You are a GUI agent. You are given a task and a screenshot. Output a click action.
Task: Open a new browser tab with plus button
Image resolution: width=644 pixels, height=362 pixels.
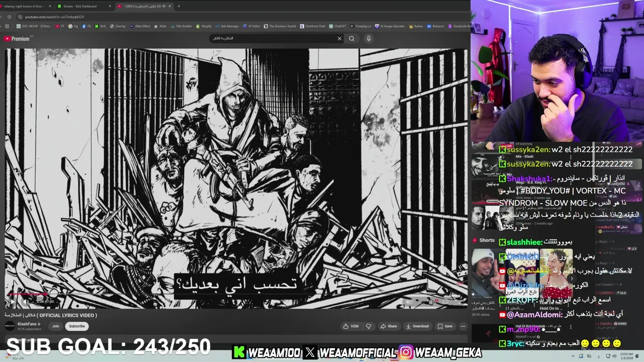179,6
